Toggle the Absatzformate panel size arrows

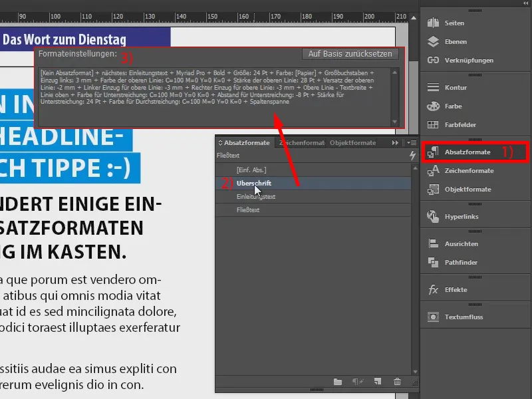point(220,143)
